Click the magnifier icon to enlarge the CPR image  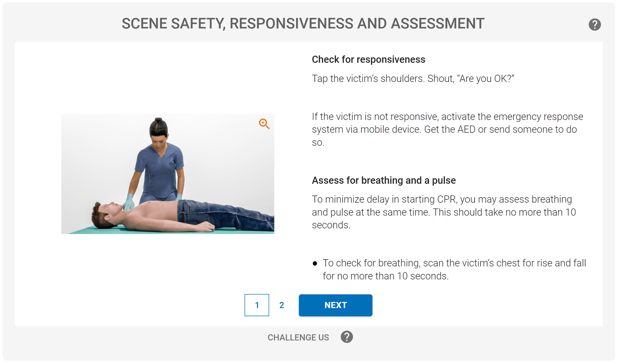coord(264,124)
